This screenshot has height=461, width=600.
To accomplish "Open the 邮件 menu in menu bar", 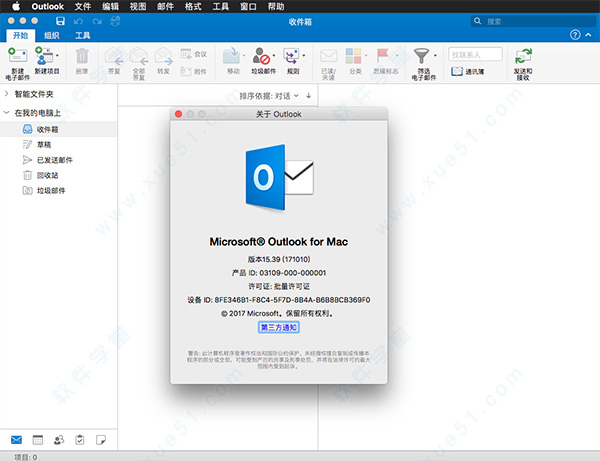I will 165,7.
